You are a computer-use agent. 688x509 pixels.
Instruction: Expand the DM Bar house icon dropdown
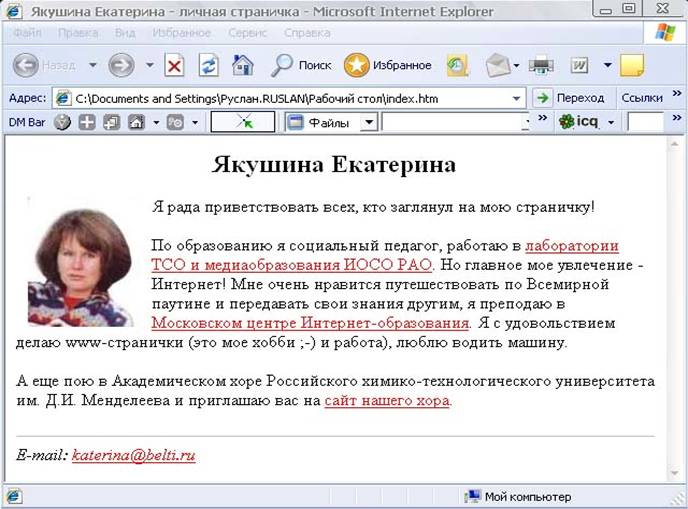(x=156, y=122)
